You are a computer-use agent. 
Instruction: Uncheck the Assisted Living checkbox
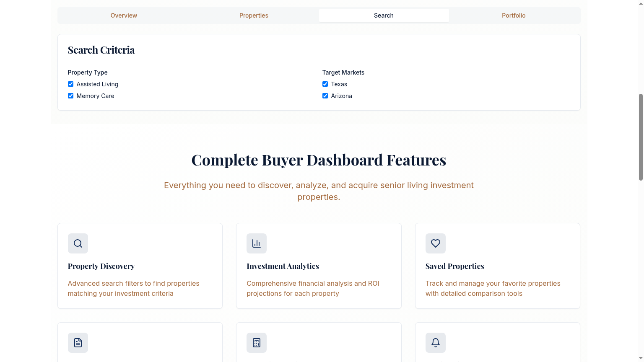(x=70, y=84)
